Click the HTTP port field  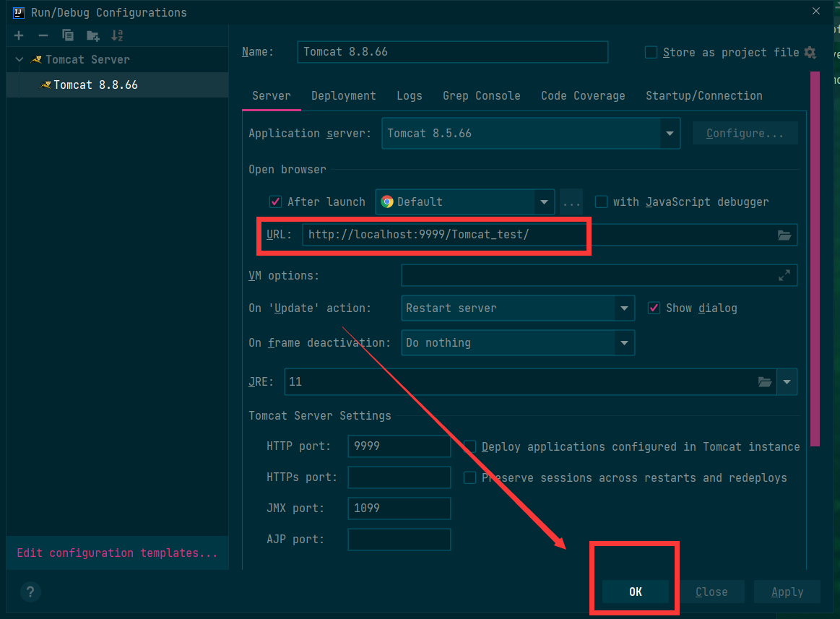click(399, 446)
